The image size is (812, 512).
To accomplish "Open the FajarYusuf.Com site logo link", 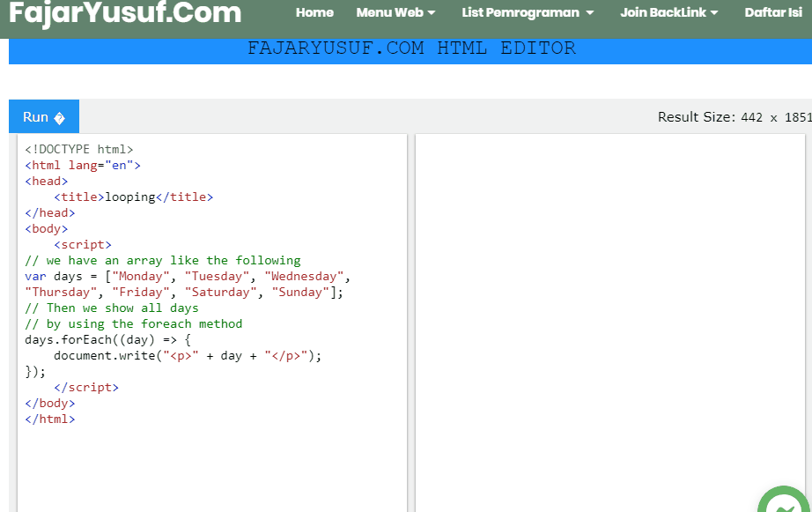I will coord(125,12).
